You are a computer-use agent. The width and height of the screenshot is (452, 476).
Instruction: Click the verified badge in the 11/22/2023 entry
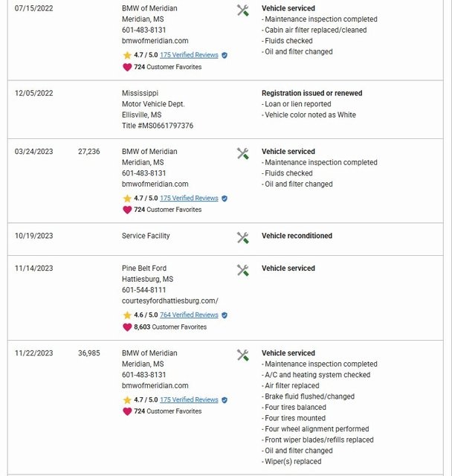click(225, 400)
